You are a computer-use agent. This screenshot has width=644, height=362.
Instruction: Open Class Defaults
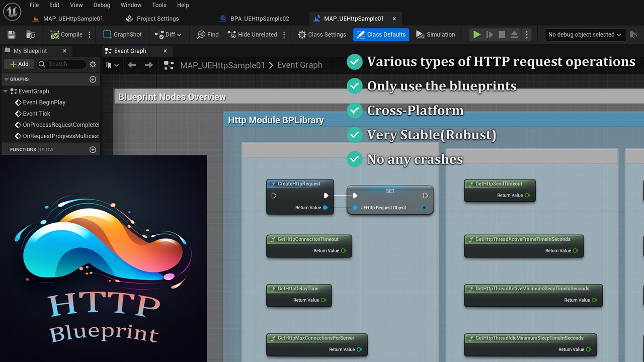point(381,35)
